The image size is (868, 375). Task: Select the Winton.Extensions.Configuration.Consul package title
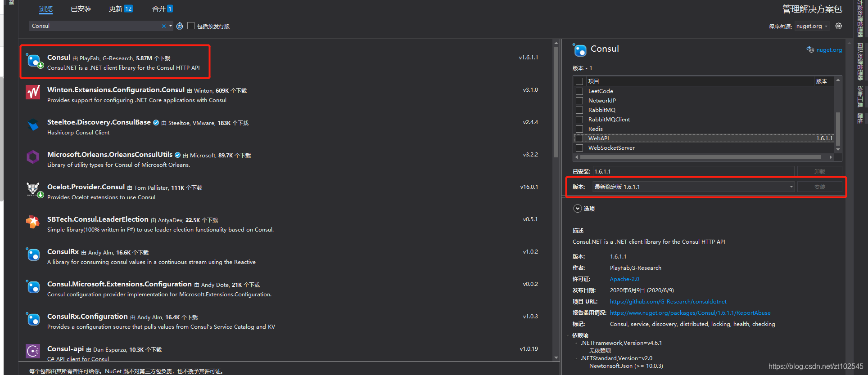tap(116, 90)
